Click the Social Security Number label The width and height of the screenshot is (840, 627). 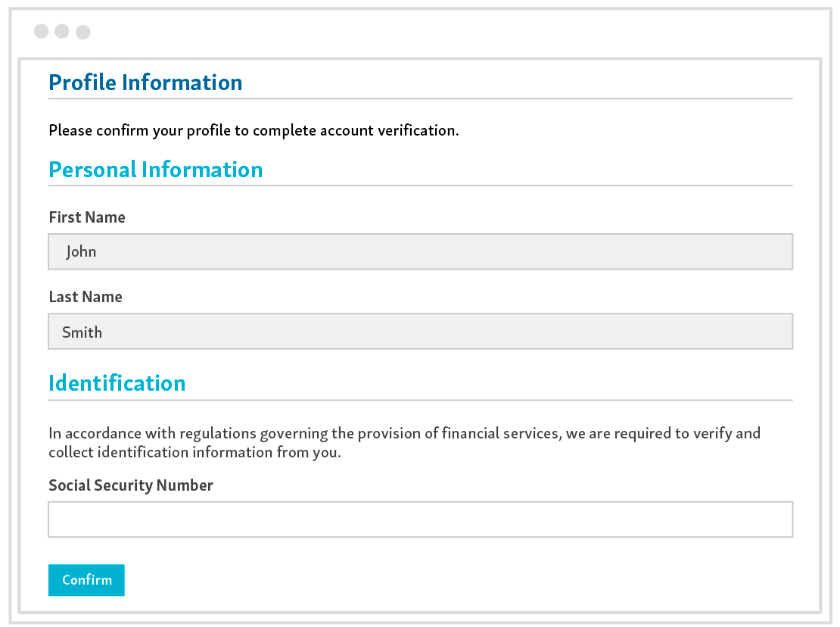[130, 485]
